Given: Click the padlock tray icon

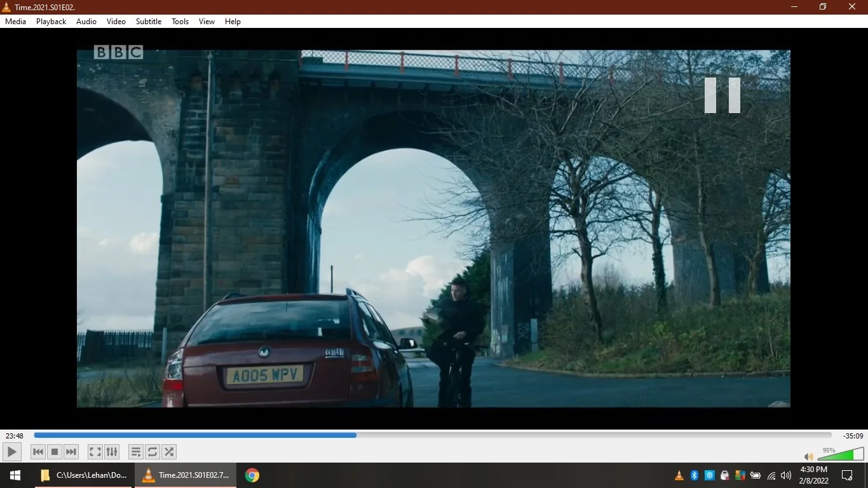Looking at the screenshot, I should 725,475.
